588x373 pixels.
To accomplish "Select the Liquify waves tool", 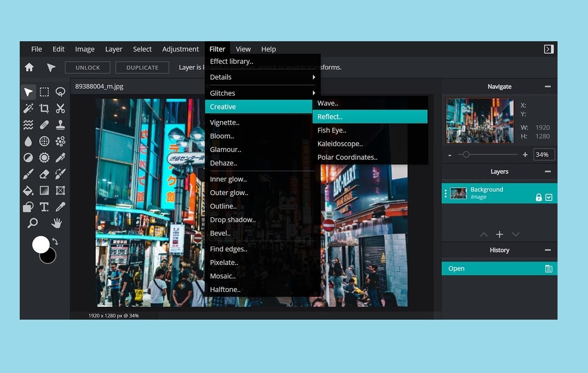I will pos(28,125).
